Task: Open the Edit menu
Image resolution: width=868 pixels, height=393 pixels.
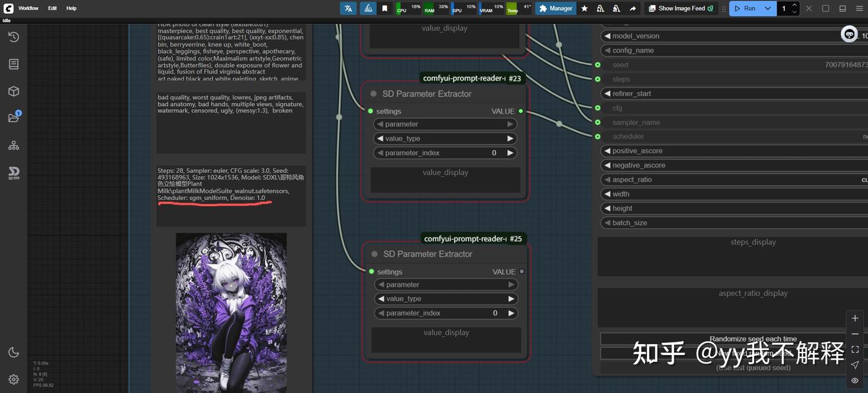Action: (x=52, y=8)
